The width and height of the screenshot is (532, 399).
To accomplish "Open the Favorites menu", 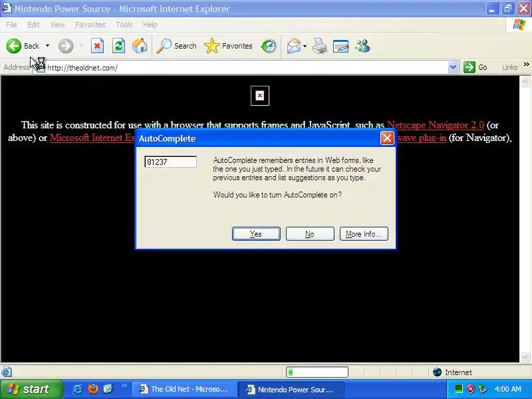I will pos(90,25).
